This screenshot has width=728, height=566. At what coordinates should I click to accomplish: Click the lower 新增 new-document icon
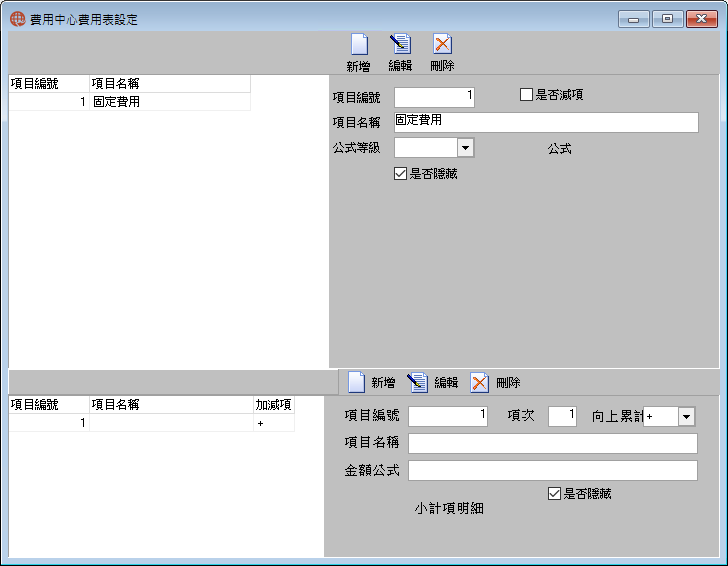(x=357, y=383)
